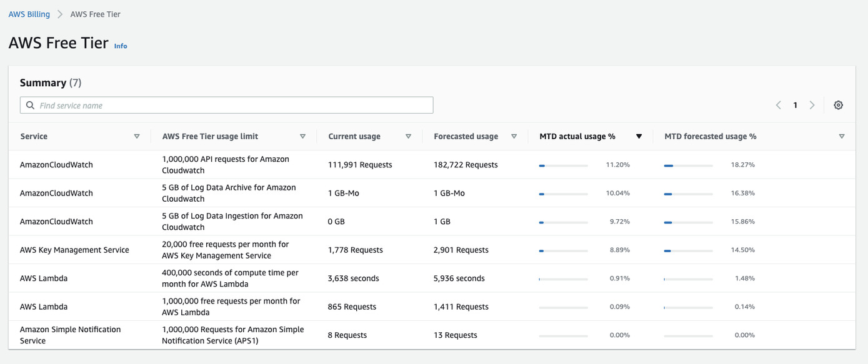The image size is (868, 364).
Task: Click 111,991 Requests current usage cell
Action: pos(360,165)
